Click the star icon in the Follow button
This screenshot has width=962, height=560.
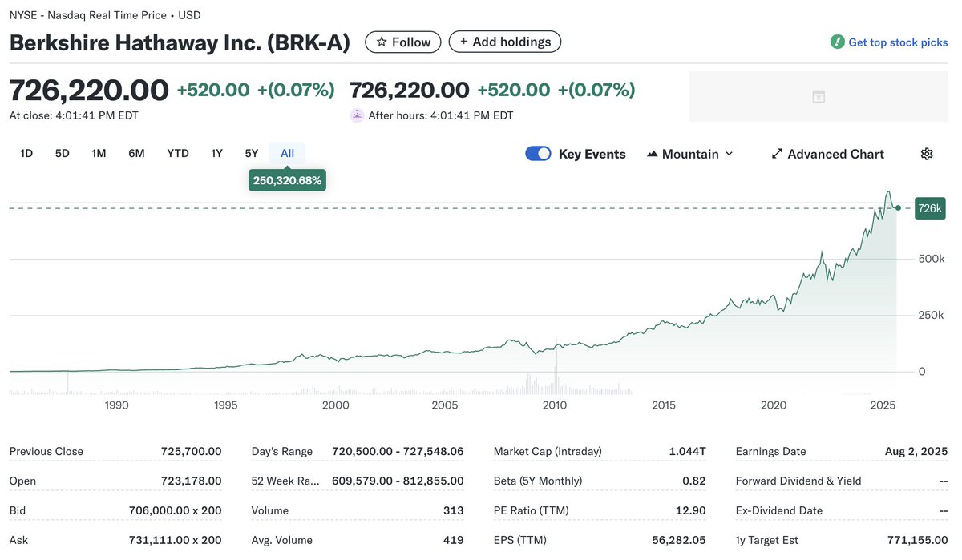click(382, 42)
